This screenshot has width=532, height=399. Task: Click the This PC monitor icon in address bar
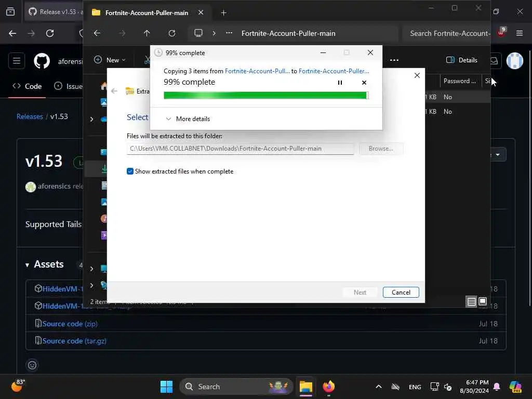(x=198, y=33)
